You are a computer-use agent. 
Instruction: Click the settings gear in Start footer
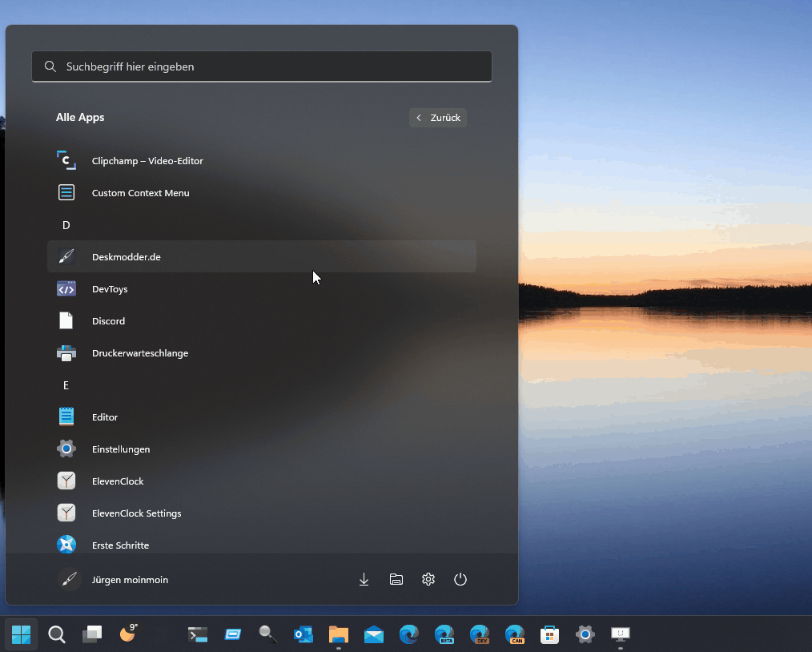coord(428,579)
